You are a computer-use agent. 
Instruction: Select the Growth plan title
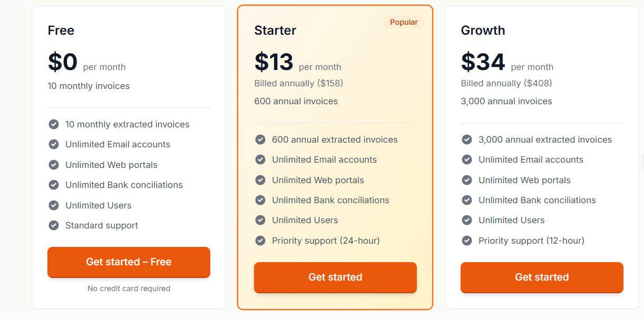point(483,31)
